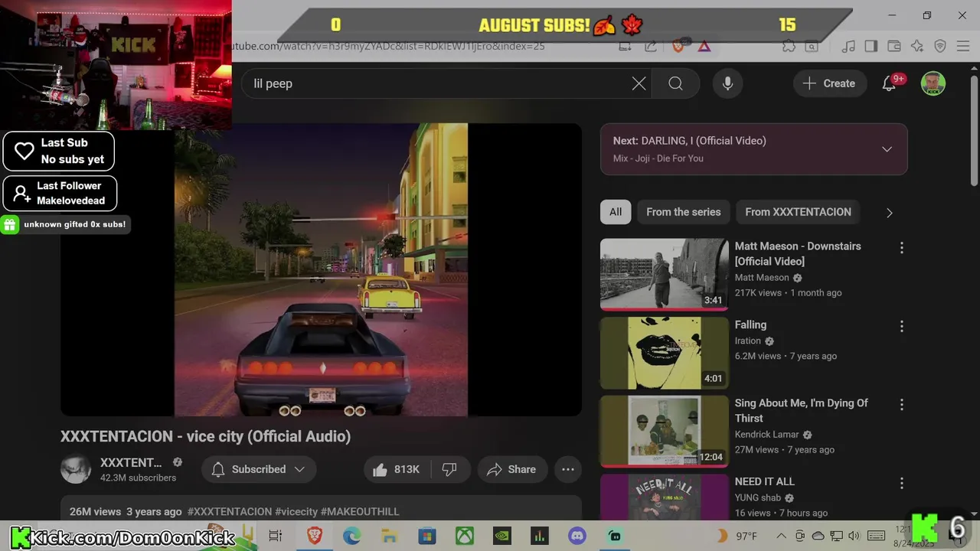Expand the Next: DARLING, I mix panel
The height and width of the screenshot is (551, 980).
pyautogui.click(x=887, y=149)
